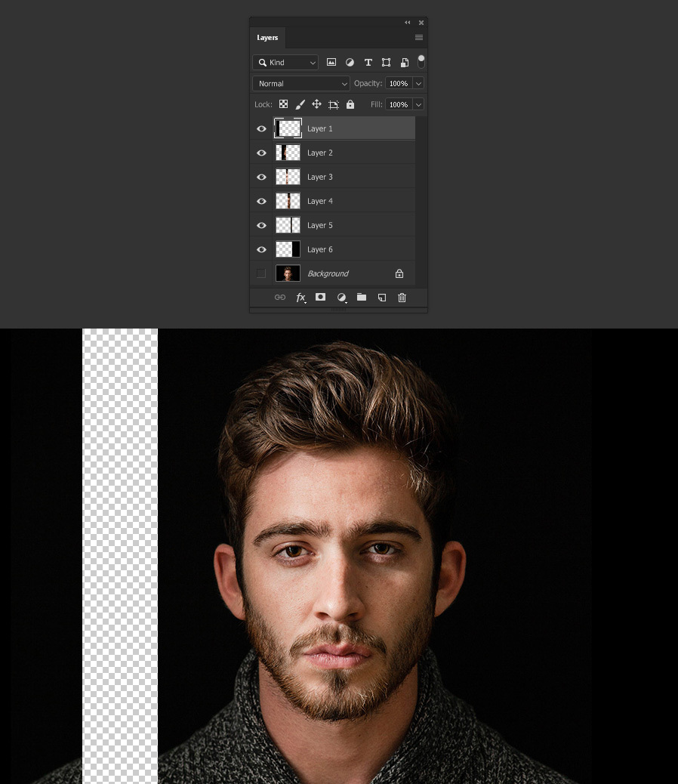Select Layer 5 thumbnail
Viewport: 678px width, 784px height.
(x=288, y=225)
